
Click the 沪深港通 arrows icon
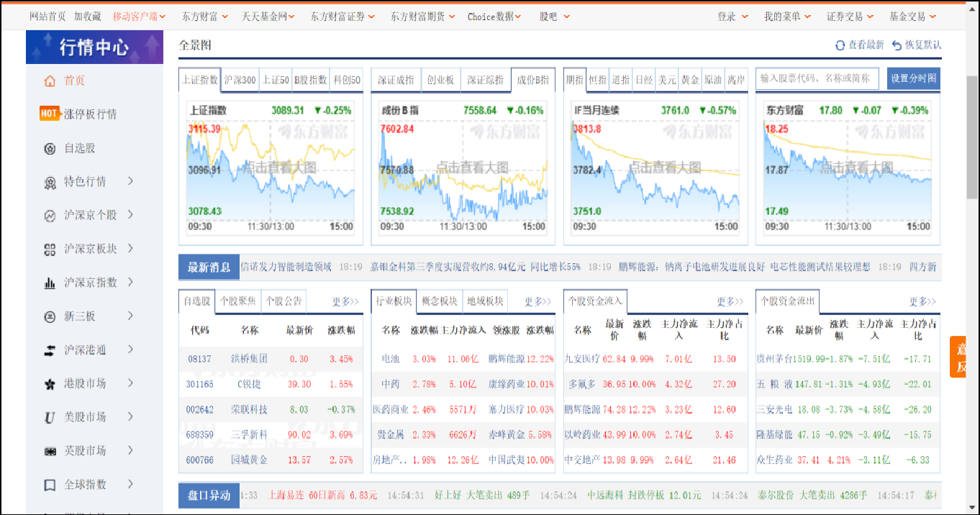click(x=49, y=351)
